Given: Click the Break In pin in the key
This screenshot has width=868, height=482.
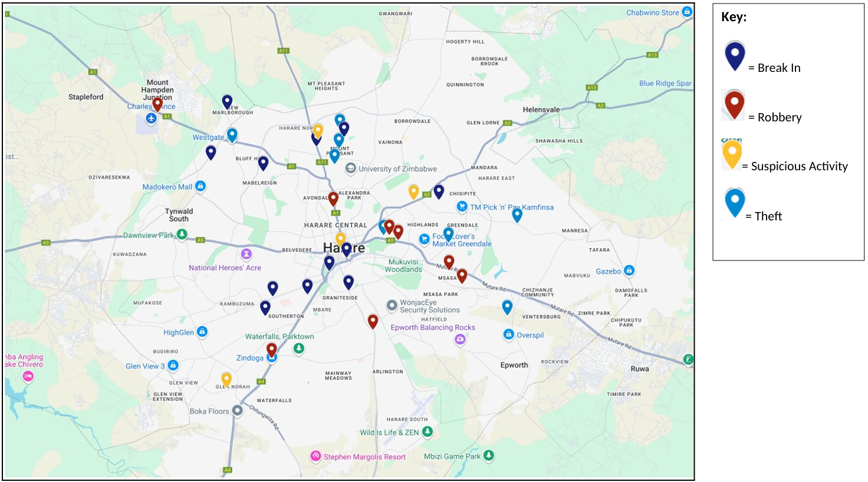Looking at the screenshot, I should (x=735, y=56).
